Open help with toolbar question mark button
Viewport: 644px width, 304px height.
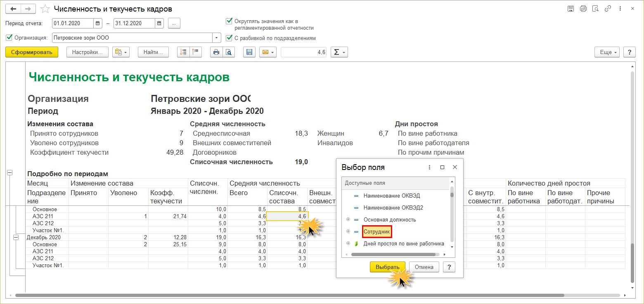pyautogui.click(x=629, y=52)
